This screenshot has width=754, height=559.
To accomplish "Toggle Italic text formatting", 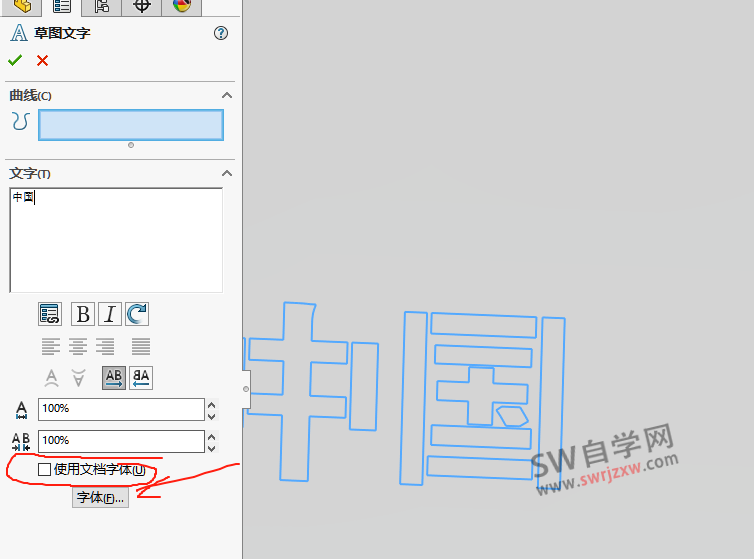I will [110, 315].
